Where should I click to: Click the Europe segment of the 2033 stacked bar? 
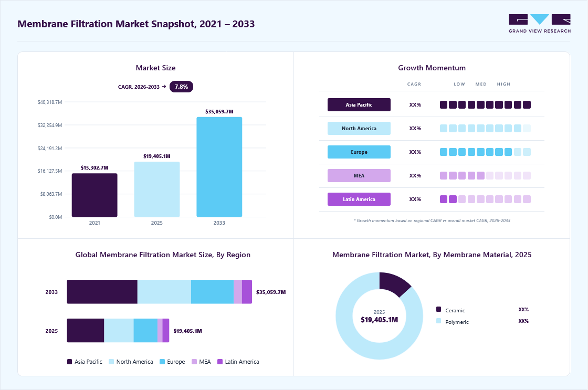click(212, 292)
